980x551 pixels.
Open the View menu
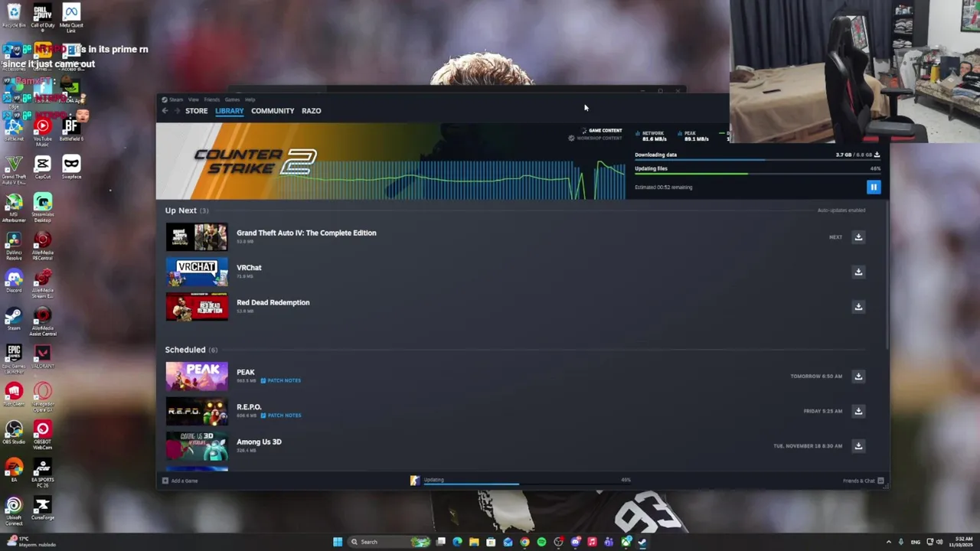tap(194, 99)
